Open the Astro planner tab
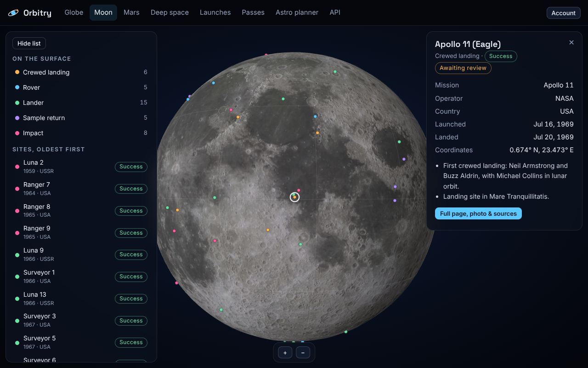 [297, 12]
